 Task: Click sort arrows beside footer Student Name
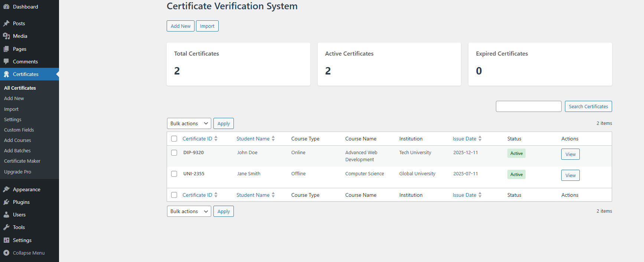273,195
